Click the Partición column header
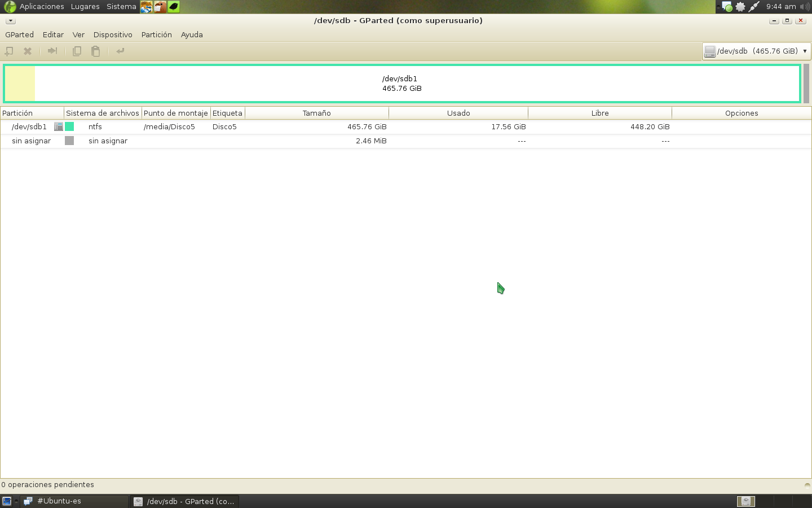 pos(32,113)
